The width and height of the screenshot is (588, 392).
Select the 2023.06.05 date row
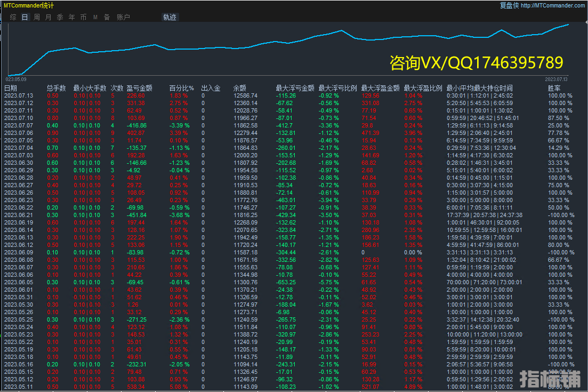[x=19, y=282]
